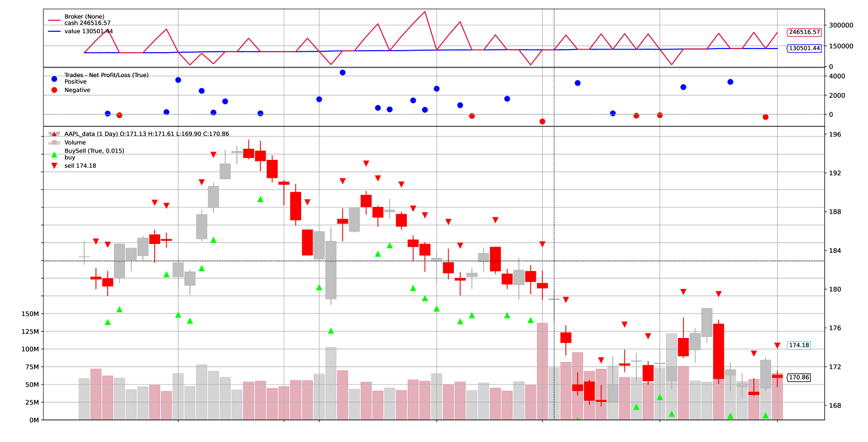Click the 246516.57 cash value tag
This screenshot has width=868, height=442.
tap(804, 32)
